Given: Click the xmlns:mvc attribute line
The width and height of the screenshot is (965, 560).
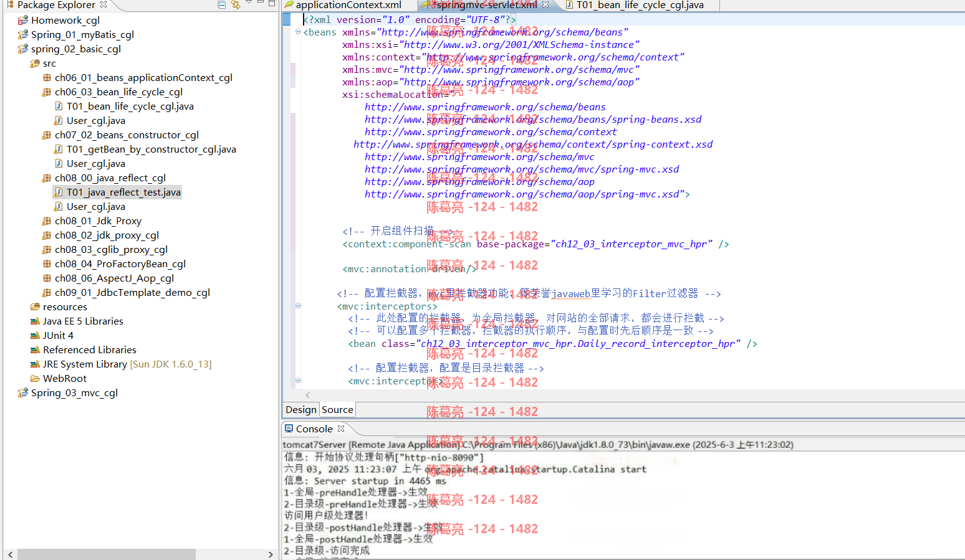Looking at the screenshot, I should (491, 69).
